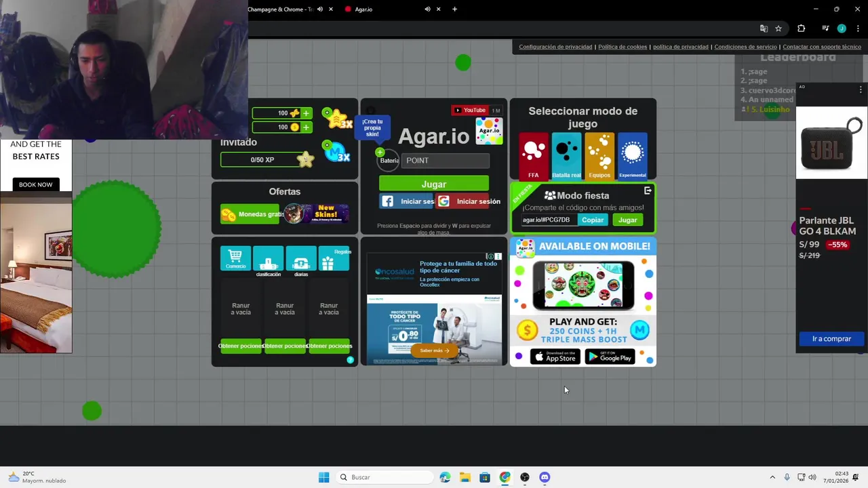
Task: Show hidden system tray icons
Action: pos(772,477)
